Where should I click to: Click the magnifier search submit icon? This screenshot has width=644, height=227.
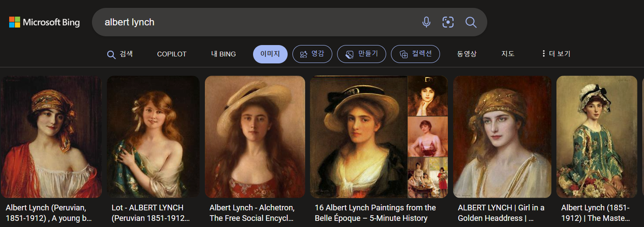click(x=471, y=22)
